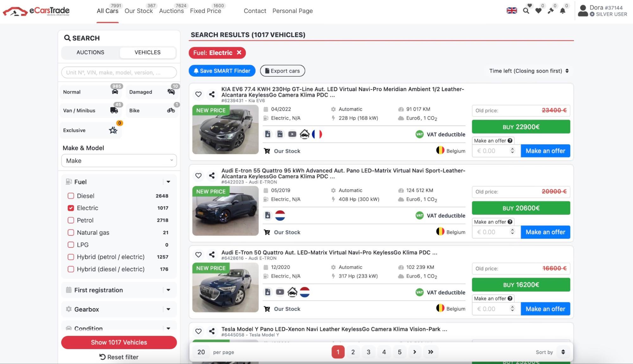Check the Diesel fuel checkbox
The width and height of the screenshot is (633, 364).
(71, 196)
